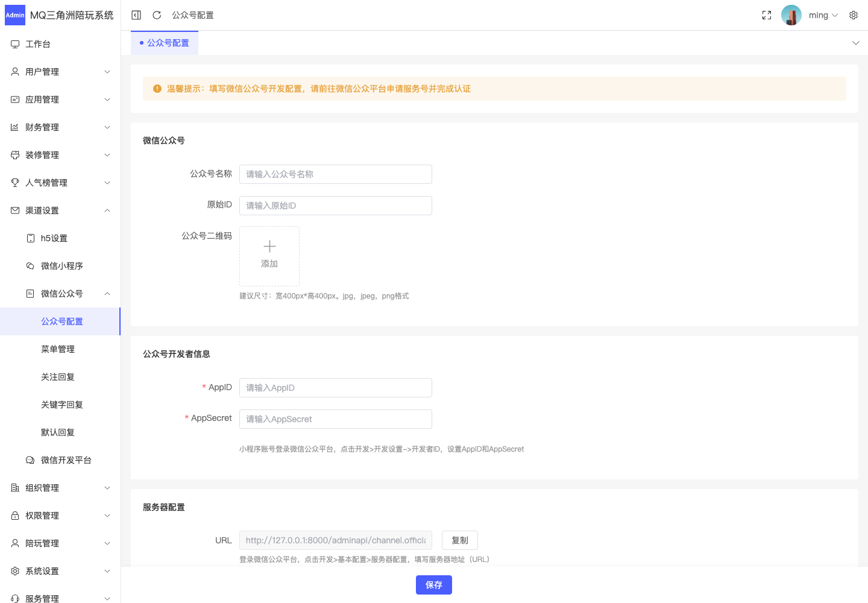The height and width of the screenshot is (603, 868).
Task: Open 微信小程序 menu item
Action: (x=60, y=266)
